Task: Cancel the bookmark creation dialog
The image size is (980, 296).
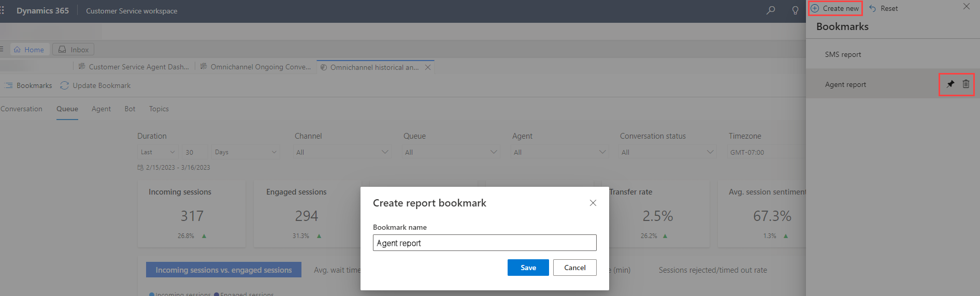Action: pos(574,268)
